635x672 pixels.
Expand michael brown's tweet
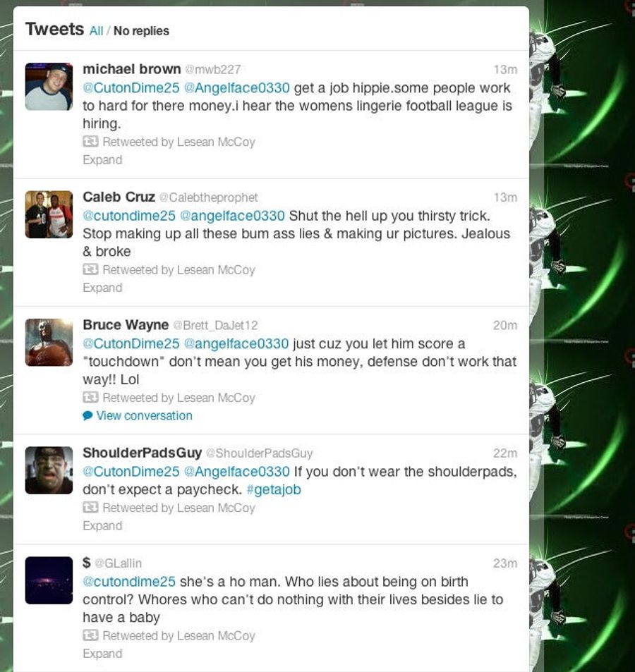click(102, 160)
